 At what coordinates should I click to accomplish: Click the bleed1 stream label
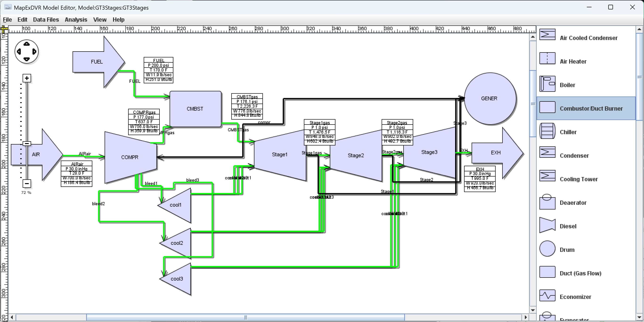point(151,183)
